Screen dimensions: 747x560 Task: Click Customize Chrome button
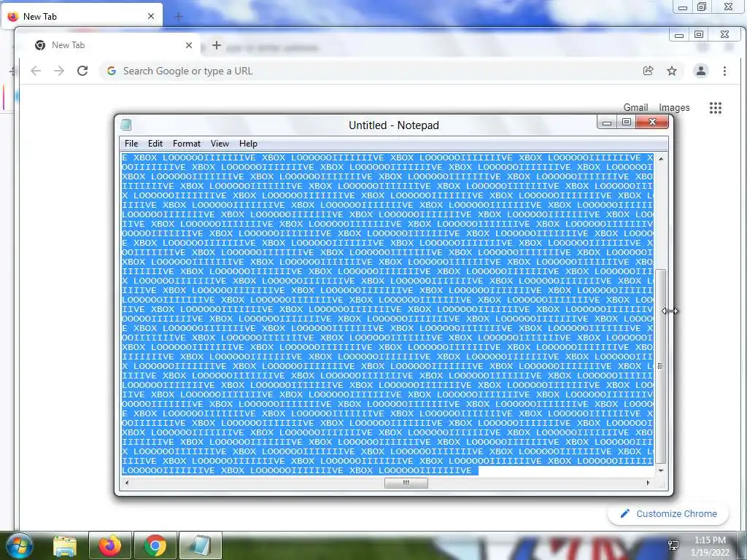[x=668, y=514]
